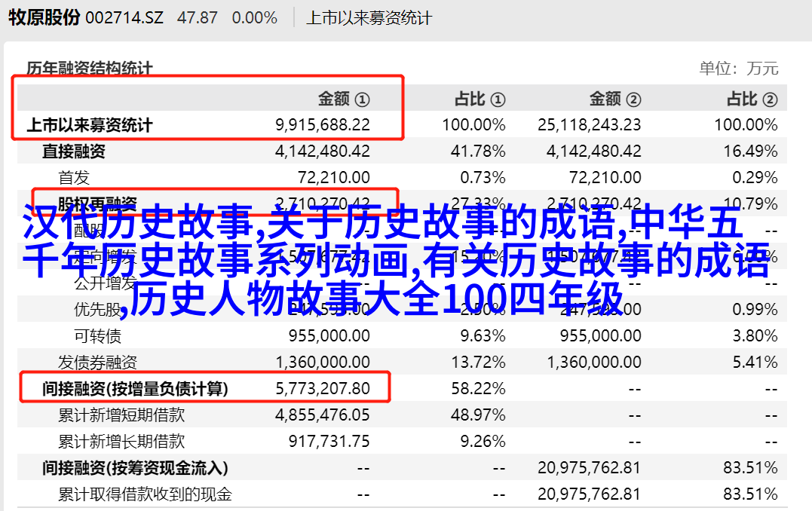
Task: Click the 0.00% price change value
Action: coord(254,18)
